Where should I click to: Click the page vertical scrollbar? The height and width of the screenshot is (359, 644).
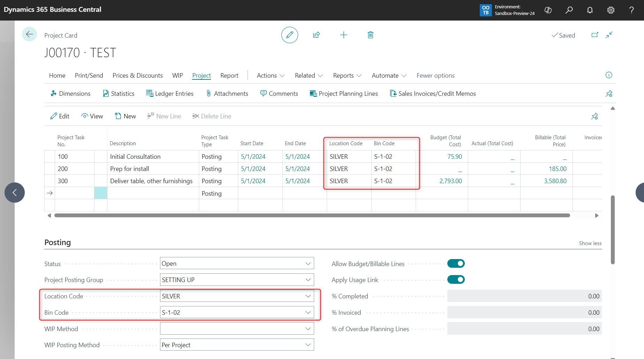click(x=613, y=230)
